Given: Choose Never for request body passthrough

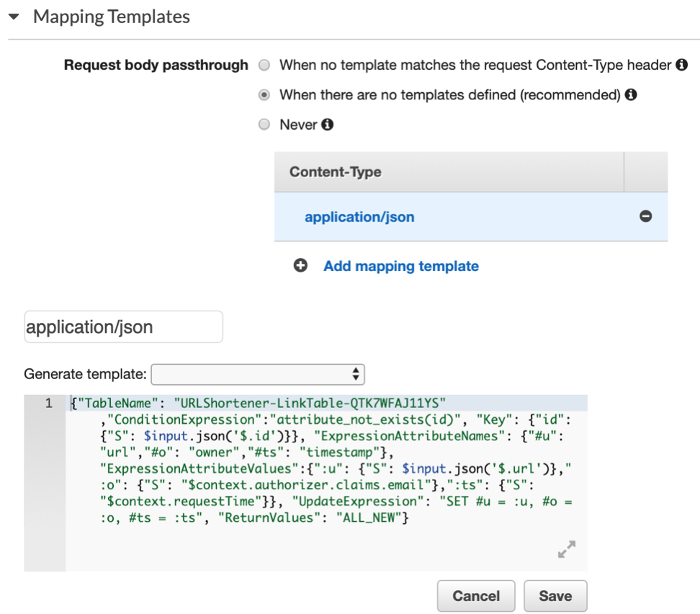Looking at the screenshot, I should (264, 124).
